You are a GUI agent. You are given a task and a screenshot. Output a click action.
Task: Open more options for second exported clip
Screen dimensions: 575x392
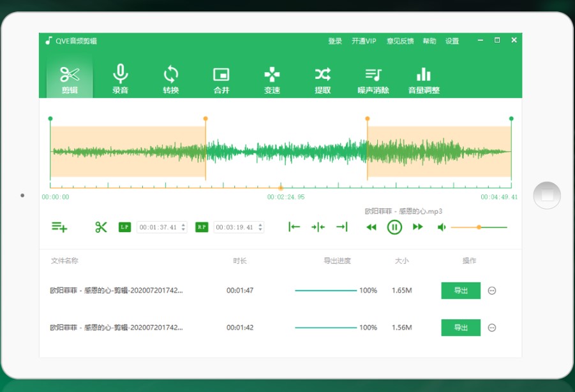(x=492, y=328)
